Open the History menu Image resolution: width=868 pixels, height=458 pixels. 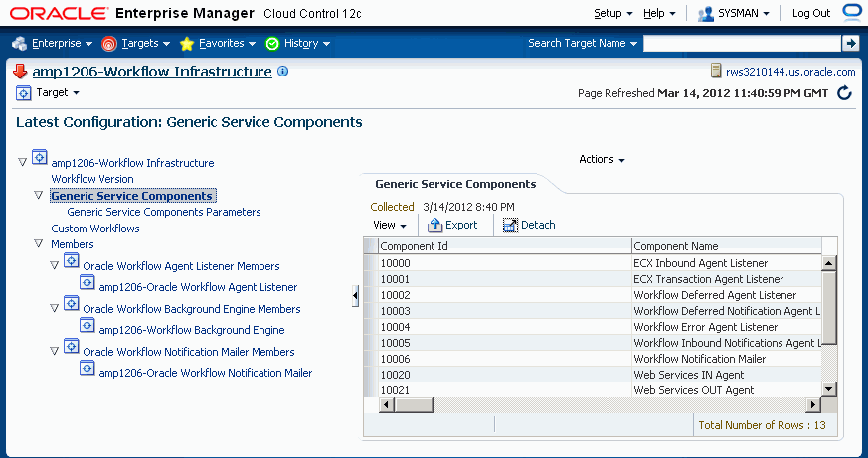click(306, 43)
